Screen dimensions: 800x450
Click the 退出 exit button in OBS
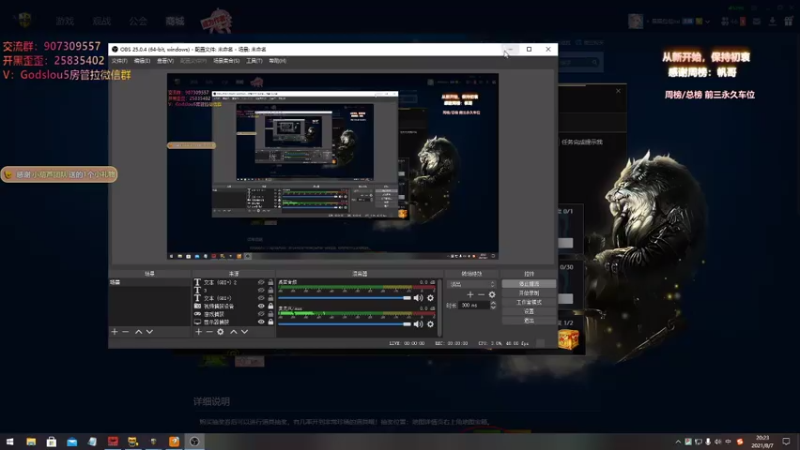(x=529, y=320)
